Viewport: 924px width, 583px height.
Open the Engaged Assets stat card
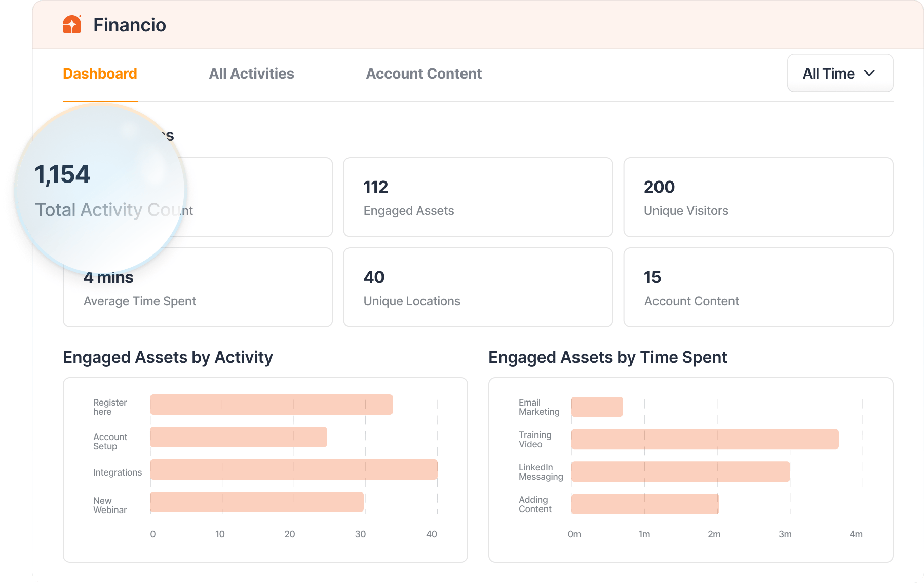tap(478, 197)
